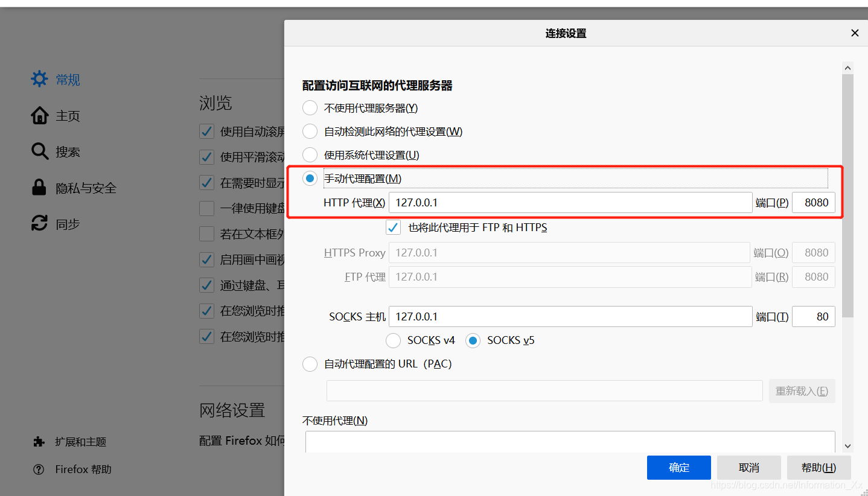Screen dimensions: 868x496
Task: Click dialog scrollbar up arrow
Action: click(x=847, y=68)
